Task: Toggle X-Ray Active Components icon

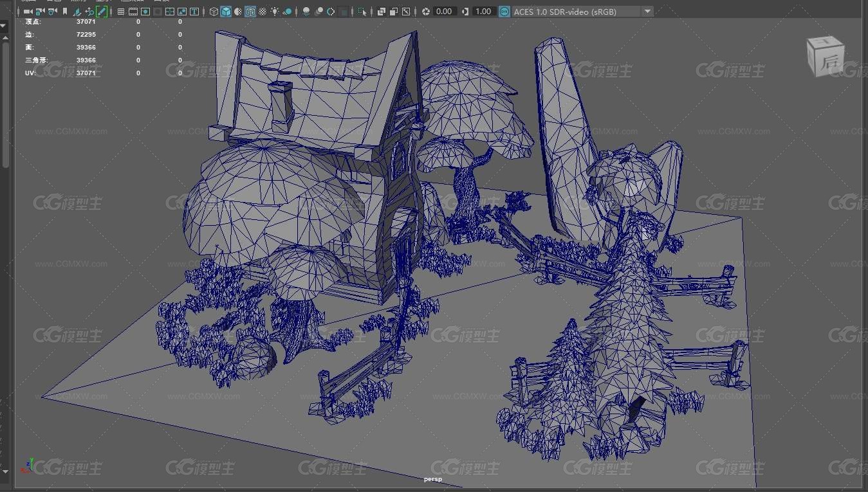Action: tap(393, 12)
